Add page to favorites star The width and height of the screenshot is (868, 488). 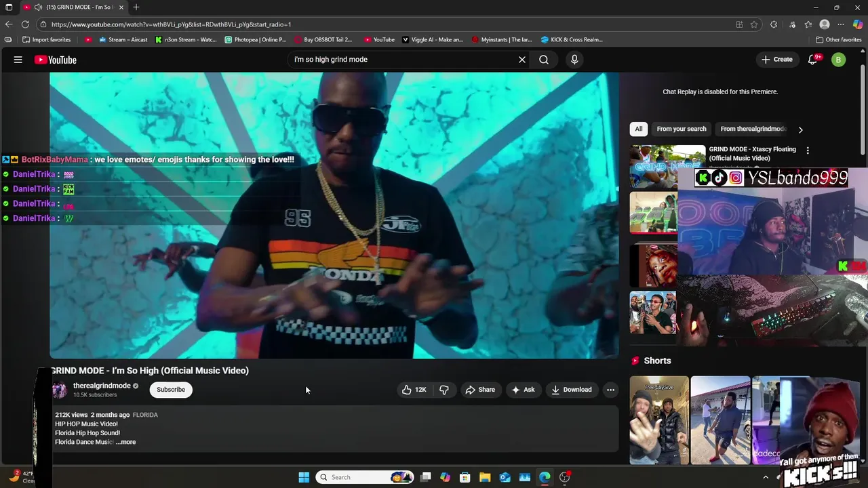(754, 24)
